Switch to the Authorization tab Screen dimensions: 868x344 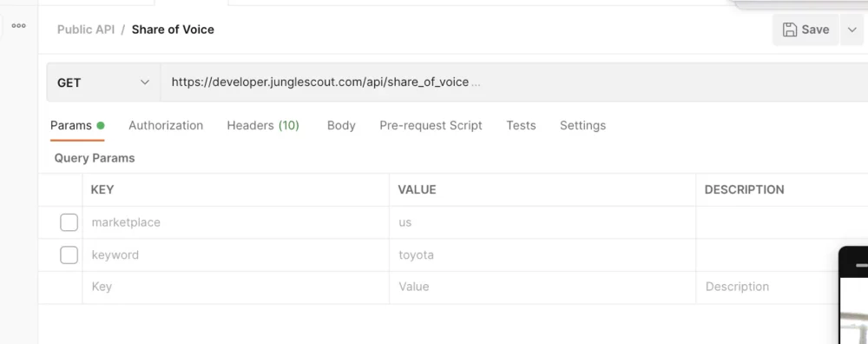click(x=166, y=126)
